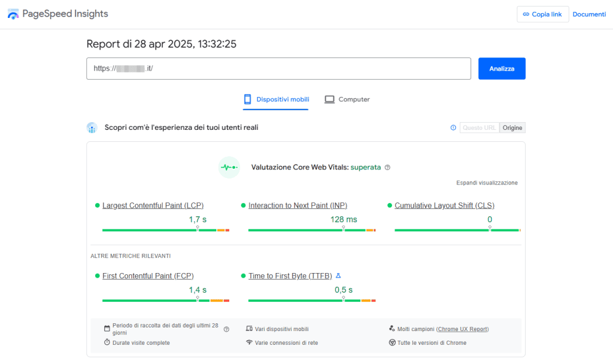Open the Interaction to Next Paint (INP) link
The image size is (613, 364).
click(298, 205)
